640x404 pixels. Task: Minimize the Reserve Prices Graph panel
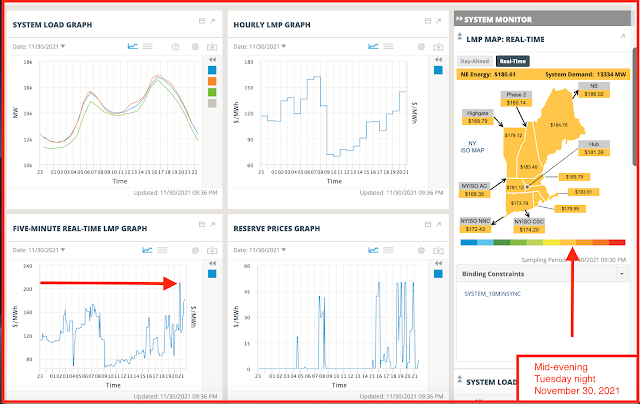[x=428, y=224]
